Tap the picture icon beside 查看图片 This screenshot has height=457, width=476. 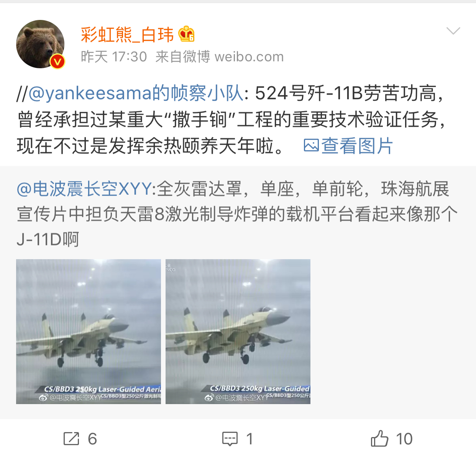click(311, 146)
